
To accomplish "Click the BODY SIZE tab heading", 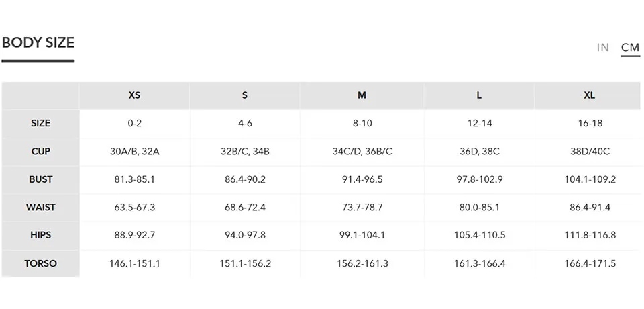I will 38,42.
